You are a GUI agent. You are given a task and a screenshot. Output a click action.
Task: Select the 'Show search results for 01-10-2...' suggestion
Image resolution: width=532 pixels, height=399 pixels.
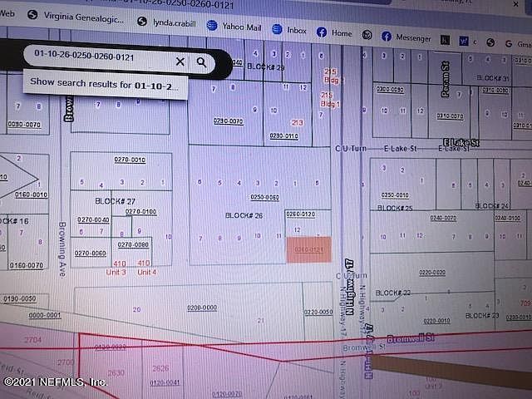click(x=106, y=84)
